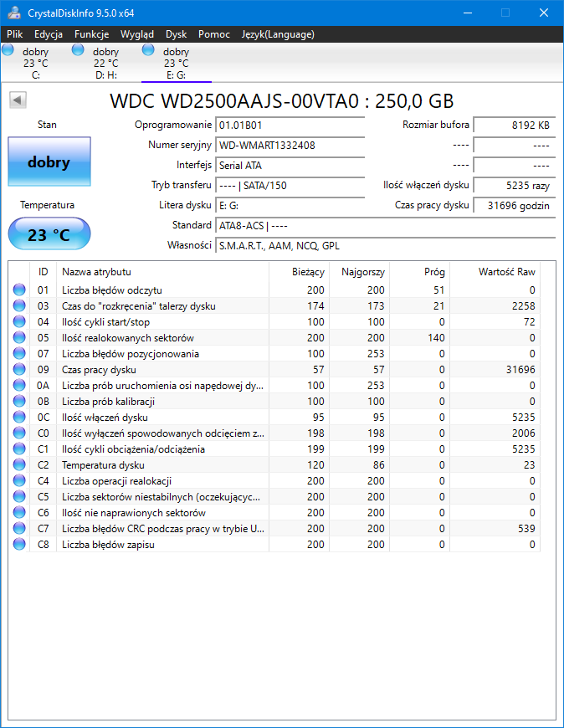This screenshot has height=728, width=564.
Task: Click the 'Stan' label above health status
Action: click(x=47, y=125)
